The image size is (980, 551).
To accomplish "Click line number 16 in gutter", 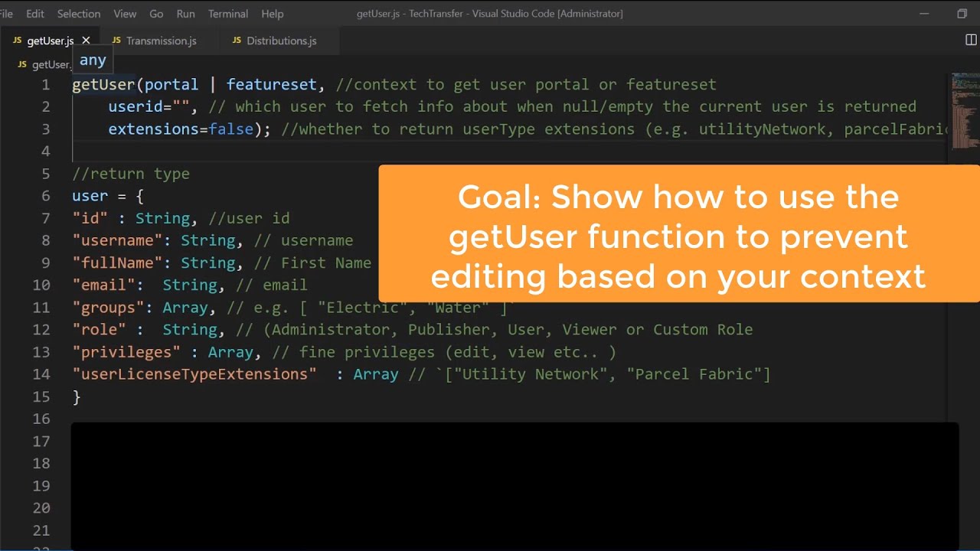I will point(41,419).
